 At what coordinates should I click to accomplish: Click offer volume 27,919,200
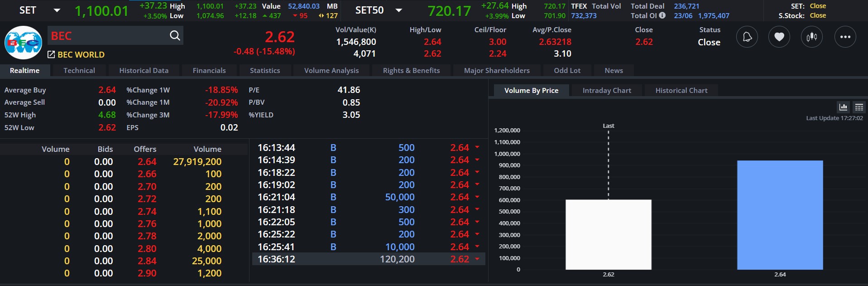pos(197,162)
